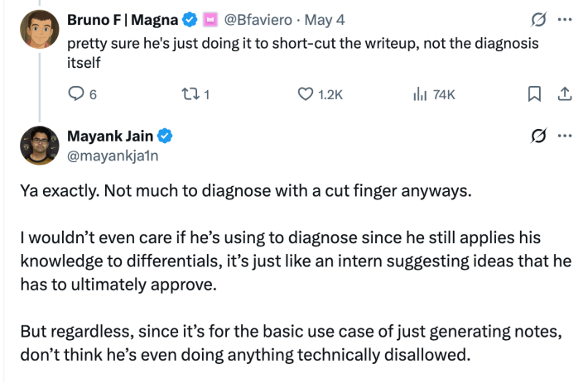Bookmark Bruno F's tweet
Image resolution: width=588 pixels, height=383 pixels.
tap(535, 94)
